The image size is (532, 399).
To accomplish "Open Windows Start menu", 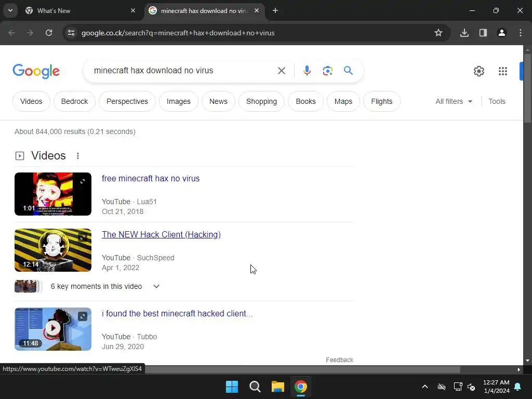I will [232, 387].
